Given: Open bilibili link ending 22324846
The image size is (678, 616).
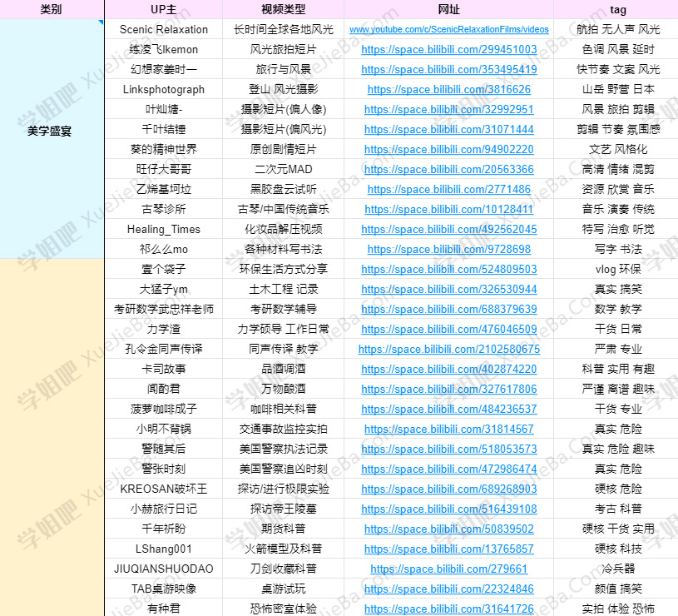Looking at the screenshot, I should [449, 589].
